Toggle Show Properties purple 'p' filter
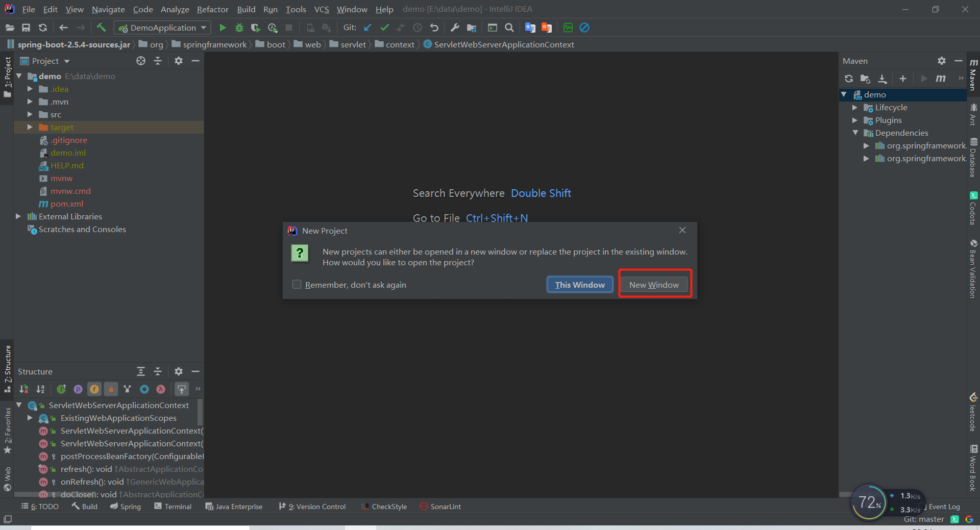The width and height of the screenshot is (980, 530). pos(78,389)
